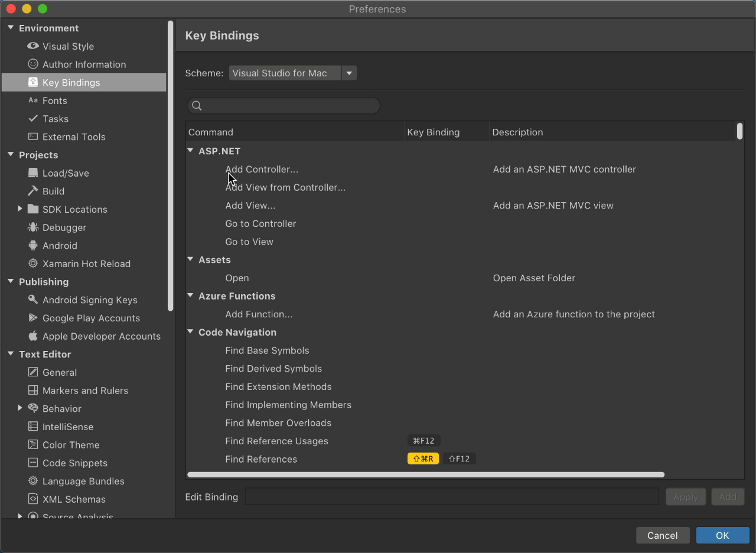Collapse the Code Navigation command group
756x553 pixels.
point(191,332)
